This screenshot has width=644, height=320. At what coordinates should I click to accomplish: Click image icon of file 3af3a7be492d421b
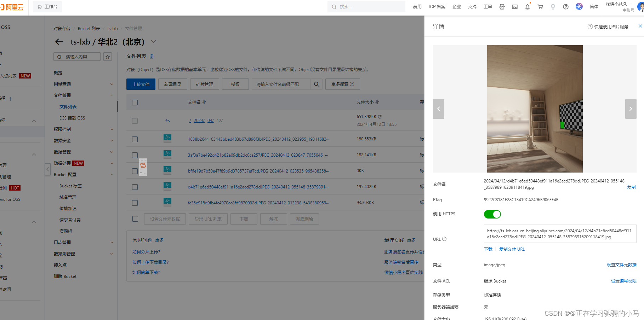(167, 154)
